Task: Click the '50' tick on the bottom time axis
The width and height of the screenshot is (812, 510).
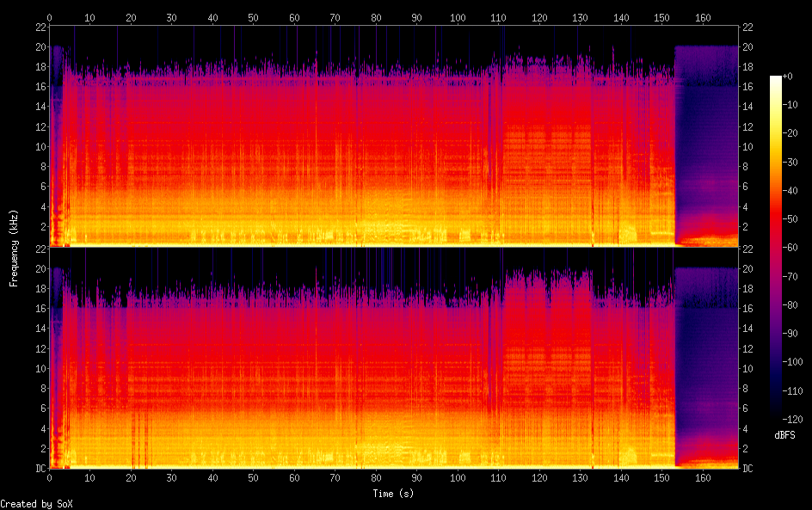Action: pos(253,478)
